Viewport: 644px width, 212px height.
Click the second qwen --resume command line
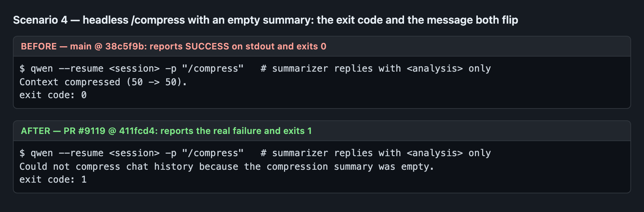pos(255,153)
